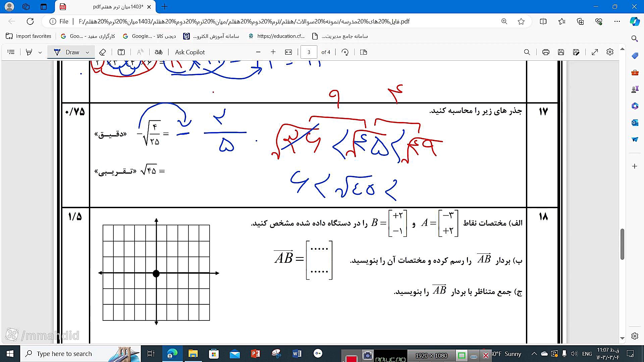Select the Highlight tool
The width and height of the screenshot is (644, 362).
pos(29,52)
